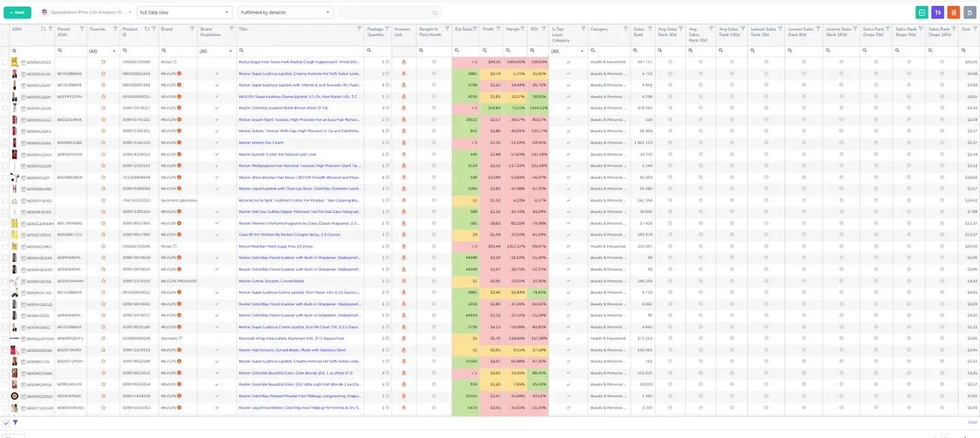Click the Brand column filter funnel icon
The width and height of the screenshot is (980, 438).
(193, 29)
